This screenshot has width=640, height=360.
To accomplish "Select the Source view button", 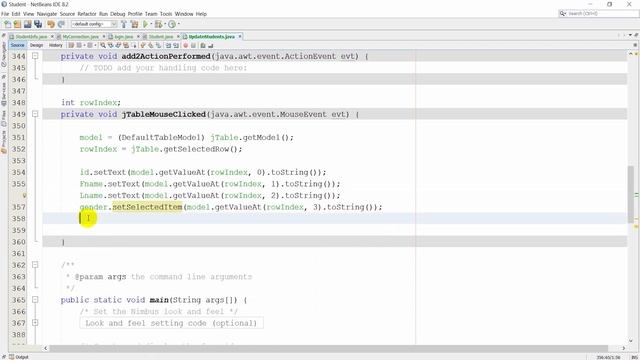I will coord(18,45).
